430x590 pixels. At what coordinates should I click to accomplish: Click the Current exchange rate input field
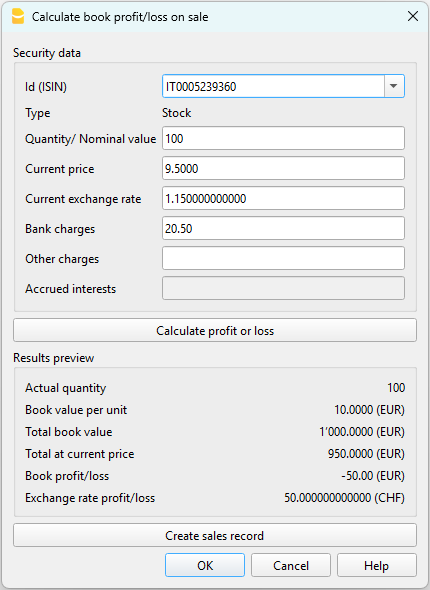(x=283, y=198)
